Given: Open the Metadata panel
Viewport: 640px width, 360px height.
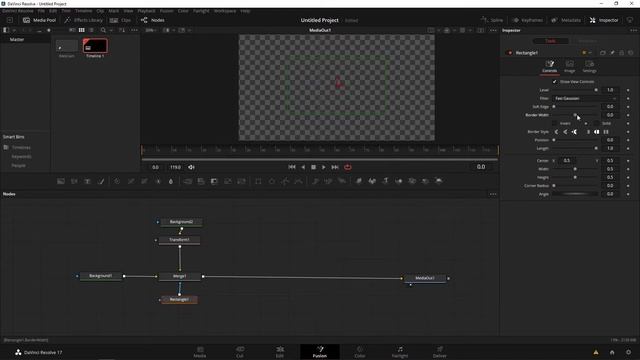Looking at the screenshot, I should [x=566, y=20].
